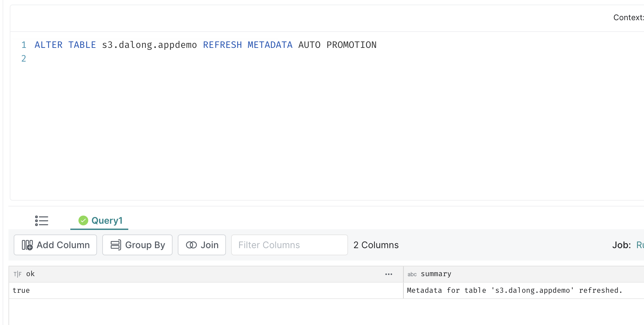The height and width of the screenshot is (325, 644).
Task: Select the Query1 results tab
Action: click(x=99, y=221)
